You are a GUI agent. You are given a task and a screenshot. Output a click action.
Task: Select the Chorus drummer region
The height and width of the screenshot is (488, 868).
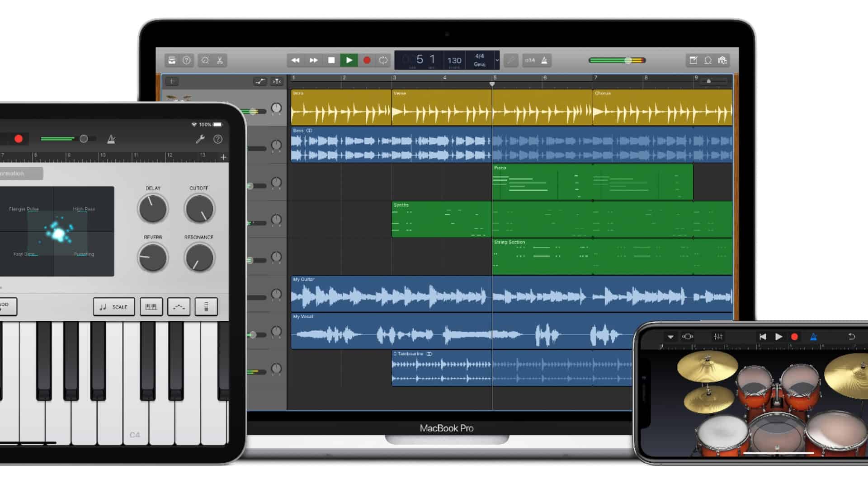pyautogui.click(x=662, y=108)
